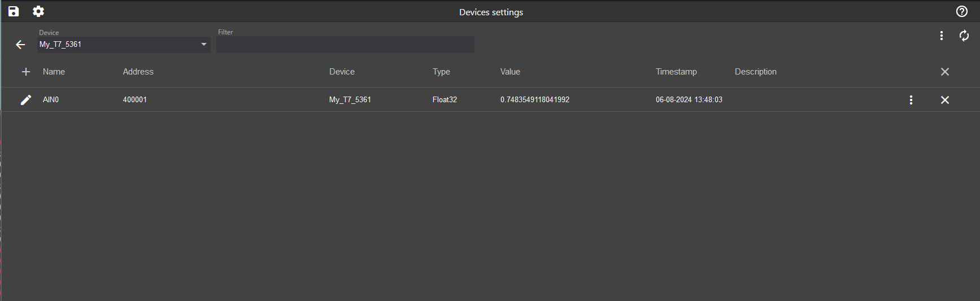Click the X in the table header
980x301 pixels.
pos(944,72)
